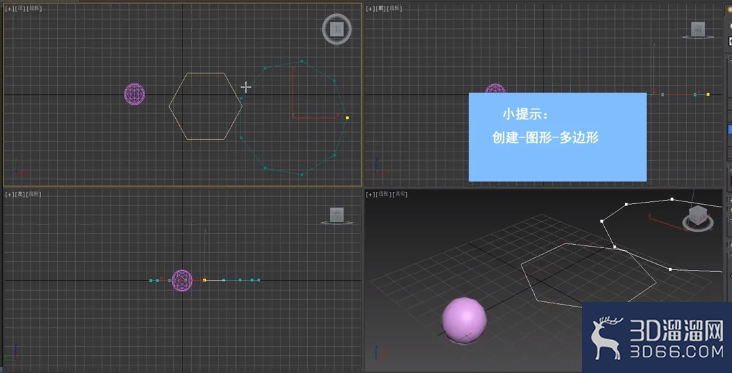Select the shaded pink sphere in Perspective view
The image size is (732, 373).
(464, 320)
